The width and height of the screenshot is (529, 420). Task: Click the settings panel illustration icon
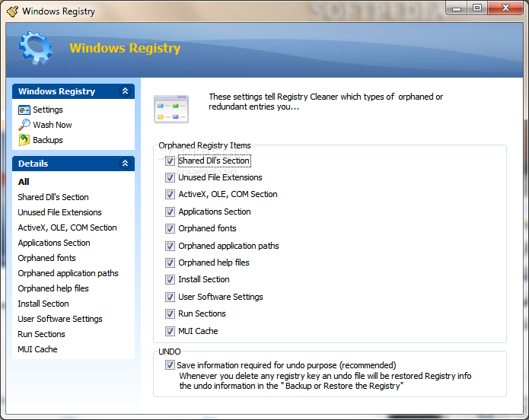171,109
